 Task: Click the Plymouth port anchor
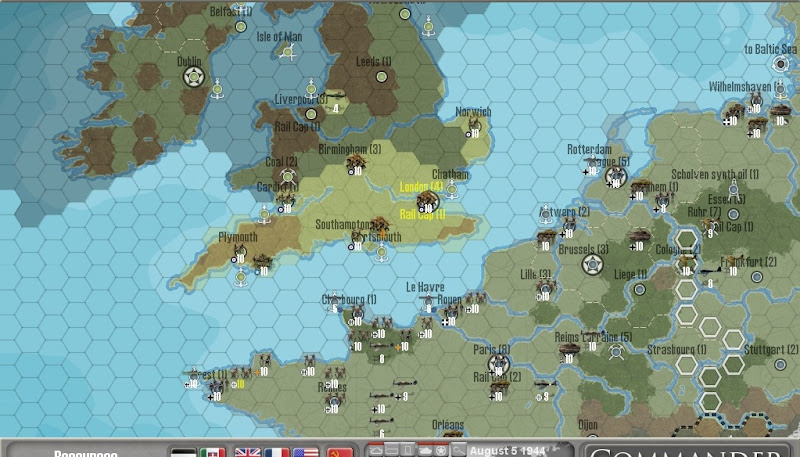pos(241,278)
